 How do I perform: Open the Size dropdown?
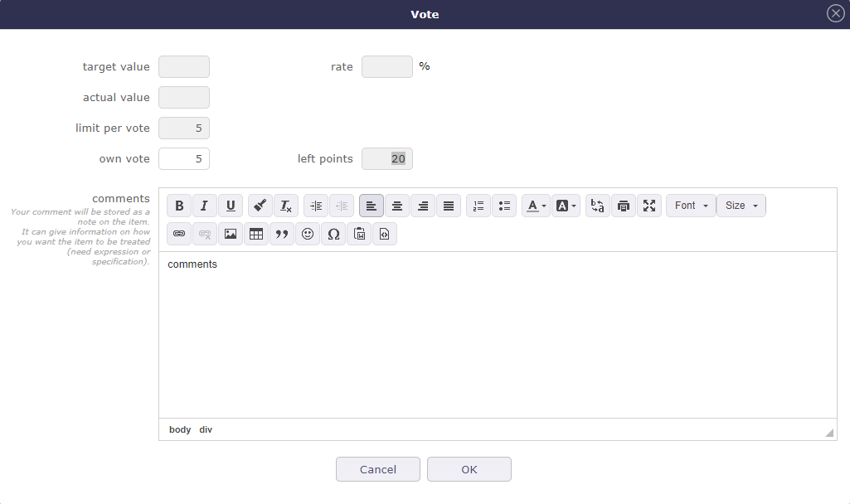tap(741, 206)
